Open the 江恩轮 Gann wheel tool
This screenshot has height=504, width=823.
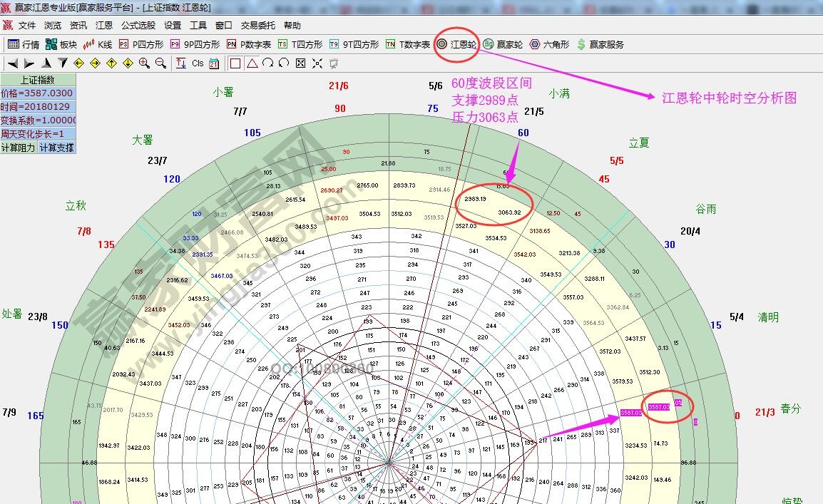(x=455, y=43)
